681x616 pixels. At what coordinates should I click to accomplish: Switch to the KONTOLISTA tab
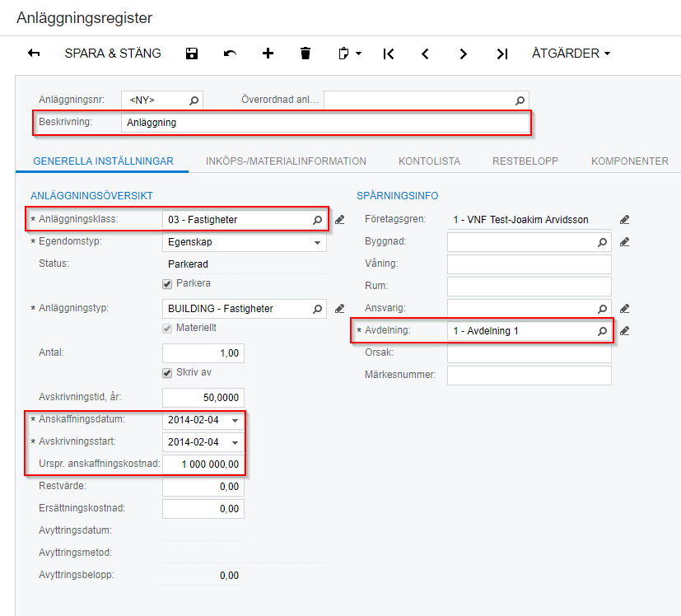[429, 161]
